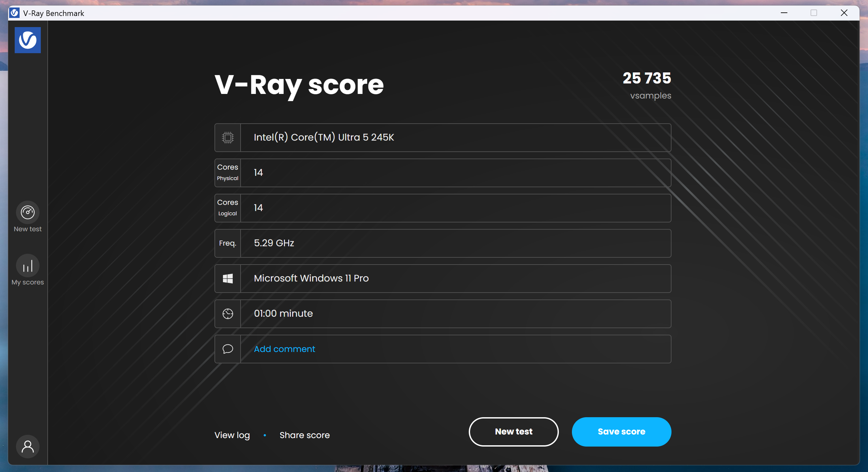Click Add comment text field
The image size is (868, 472).
[x=284, y=349]
